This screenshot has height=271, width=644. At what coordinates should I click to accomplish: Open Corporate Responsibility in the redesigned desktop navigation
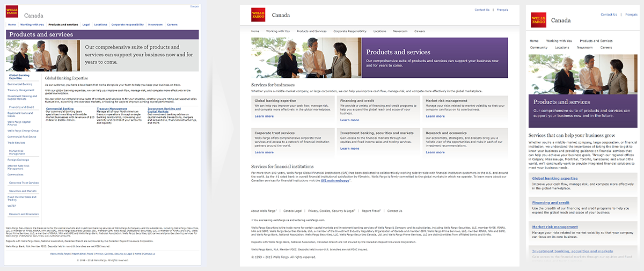tap(350, 31)
